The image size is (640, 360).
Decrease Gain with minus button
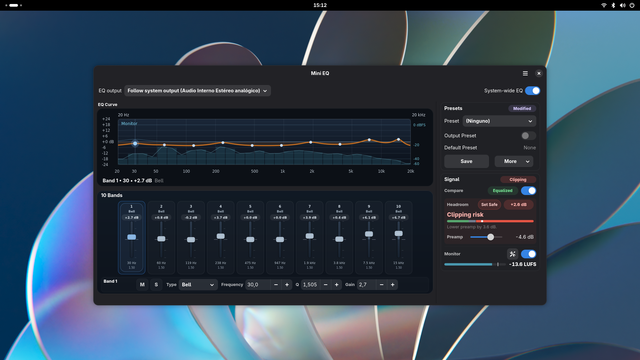[382, 284]
